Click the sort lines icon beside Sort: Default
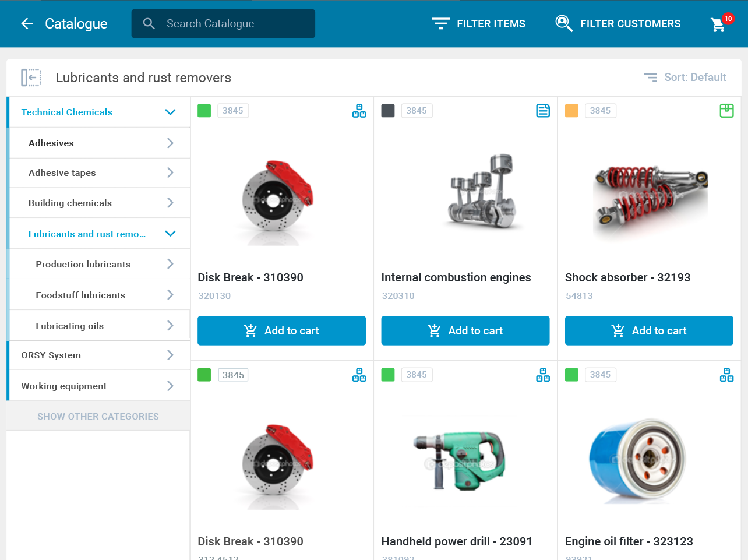748x560 pixels. (x=650, y=77)
